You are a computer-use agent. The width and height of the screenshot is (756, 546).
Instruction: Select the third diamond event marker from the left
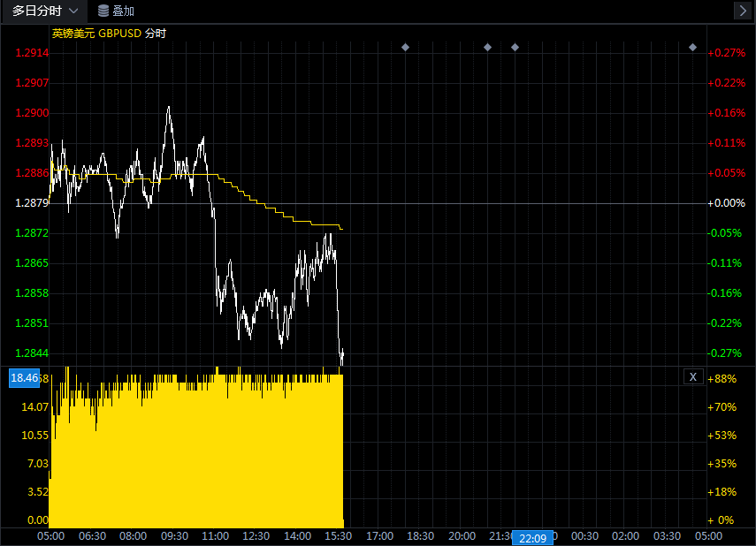515,47
